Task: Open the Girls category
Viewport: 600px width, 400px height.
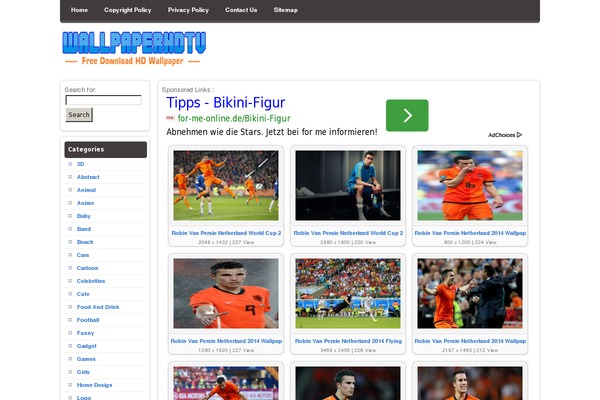Action: tap(83, 372)
